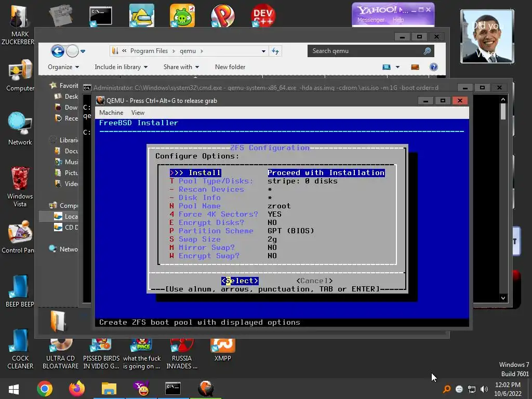This screenshot has height=399, width=532.
Task: Select Rescan Devices option
Action: click(220, 189)
